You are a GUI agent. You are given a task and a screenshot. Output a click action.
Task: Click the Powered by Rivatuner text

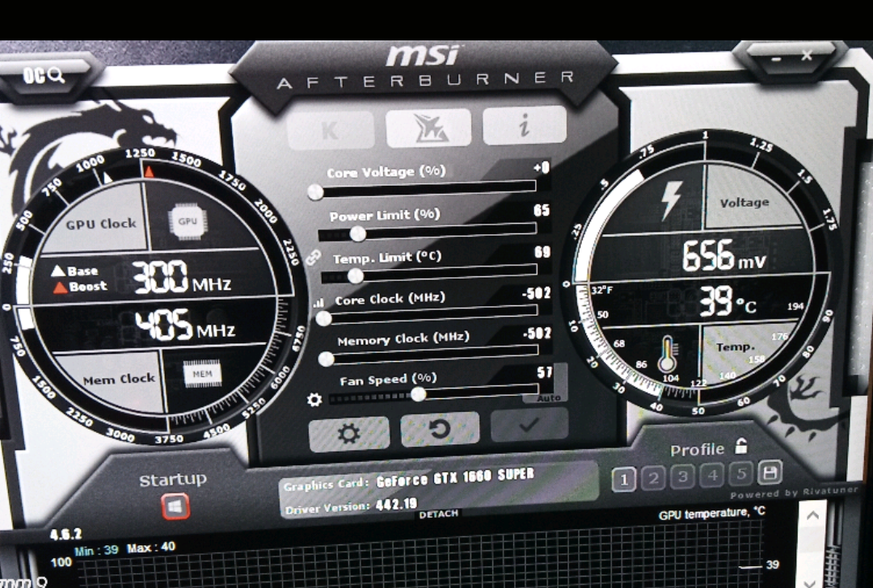tap(795, 493)
